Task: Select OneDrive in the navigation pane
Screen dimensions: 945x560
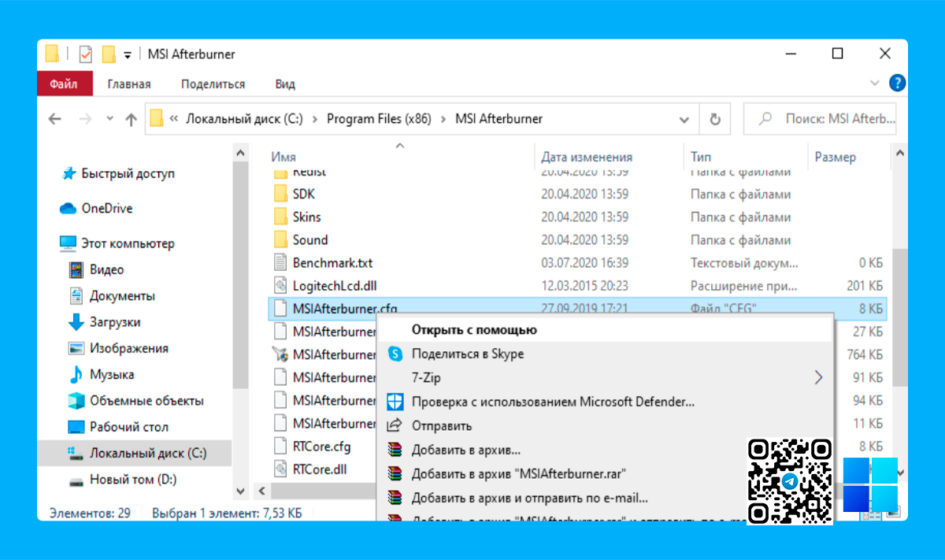Action: click(x=107, y=209)
